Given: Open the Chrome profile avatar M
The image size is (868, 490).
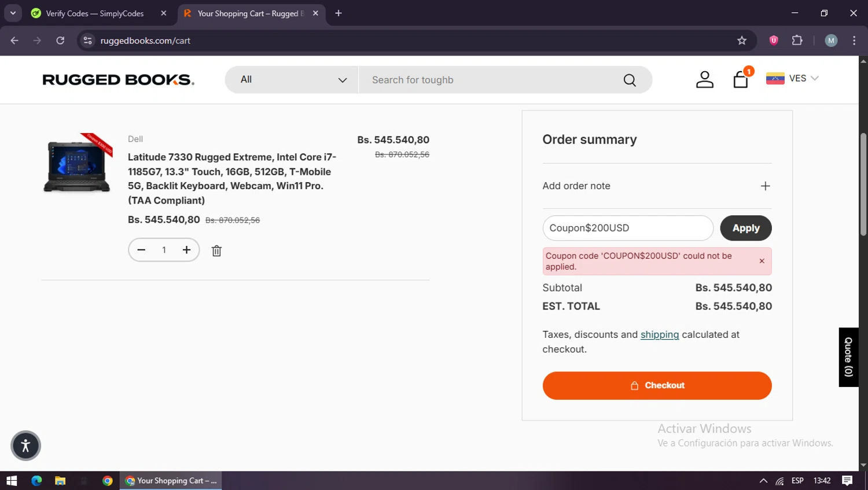Looking at the screenshot, I should [831, 40].
